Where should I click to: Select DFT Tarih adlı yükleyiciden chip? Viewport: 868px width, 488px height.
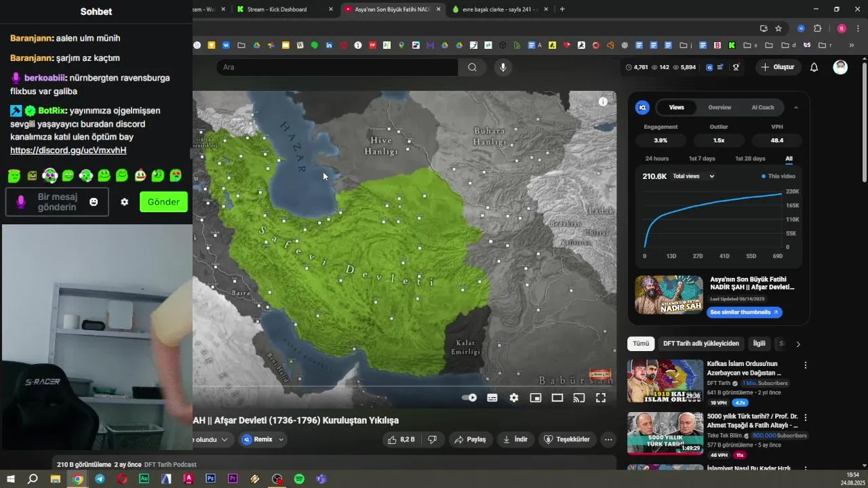tap(701, 344)
